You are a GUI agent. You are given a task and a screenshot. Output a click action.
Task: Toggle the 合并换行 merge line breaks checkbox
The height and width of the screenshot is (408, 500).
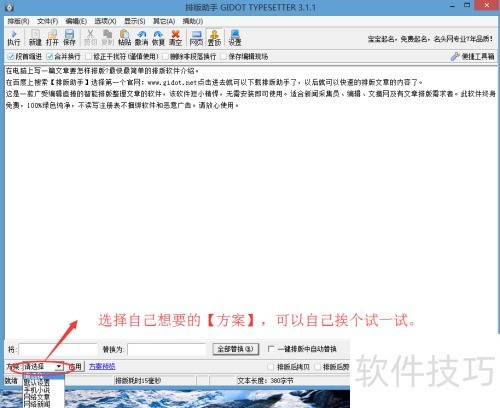coord(50,56)
